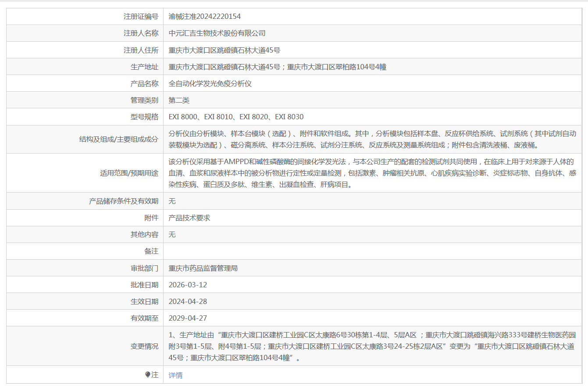Click the approval date 2026-03-12
Image resolution: width=588 pixels, height=386 pixels.
coord(188,285)
